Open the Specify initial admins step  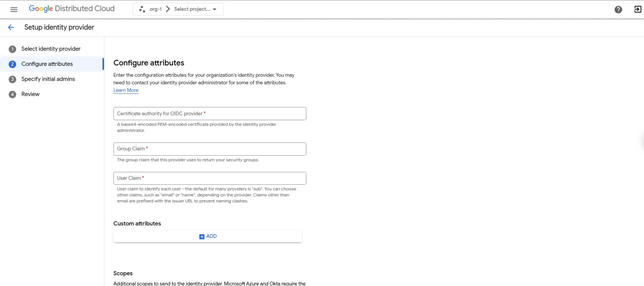(x=48, y=79)
